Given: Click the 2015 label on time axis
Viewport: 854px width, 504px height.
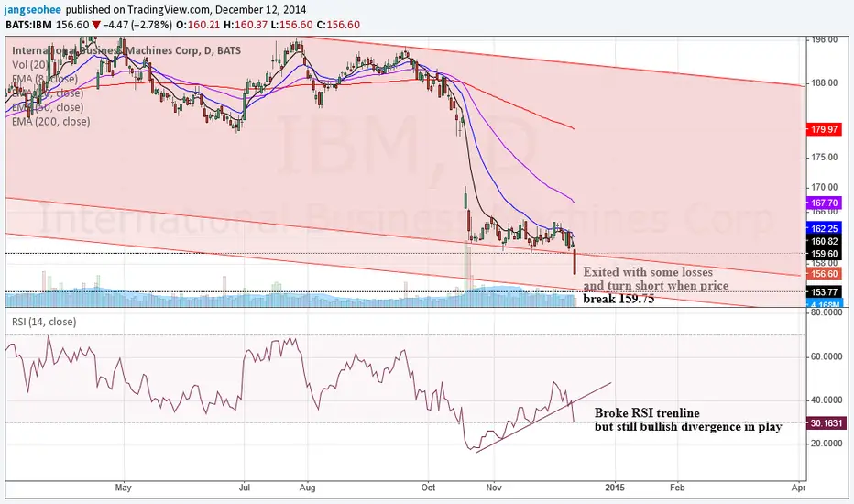Looking at the screenshot, I should pyautogui.click(x=615, y=488).
